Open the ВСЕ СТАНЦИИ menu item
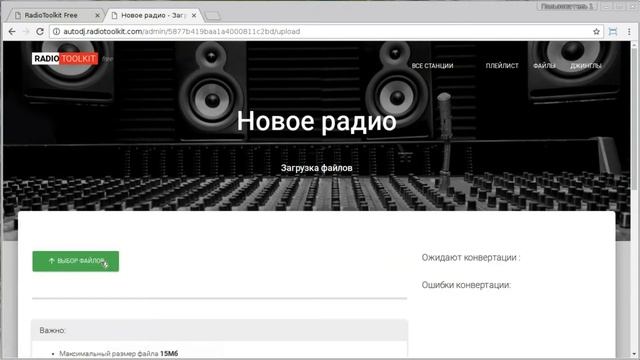This screenshot has width=640, height=360. click(x=432, y=66)
